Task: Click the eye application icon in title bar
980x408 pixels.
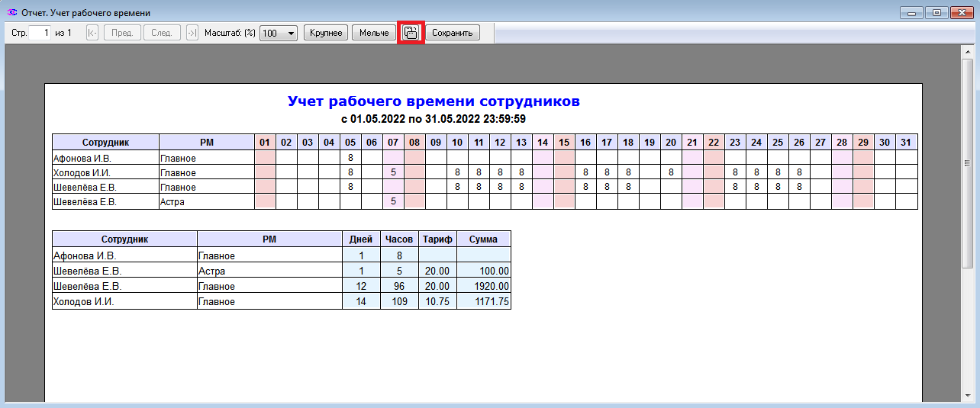Action: (x=11, y=13)
